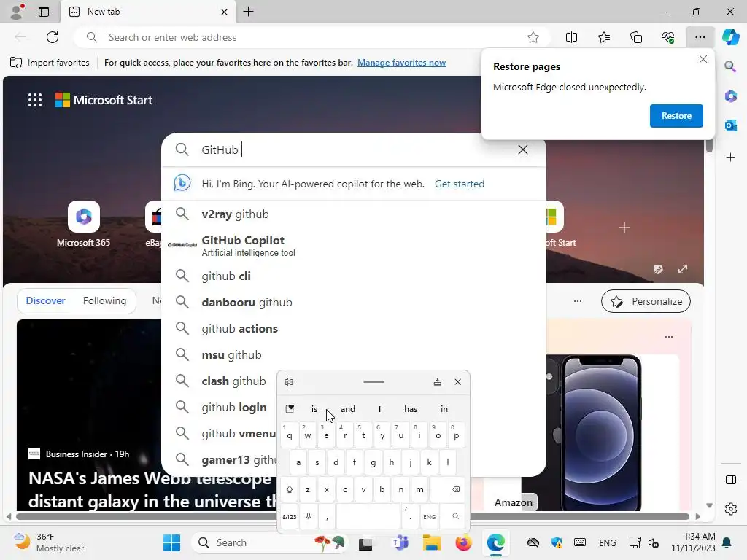Tap the microphone key on keyboard
Viewport: 747px width, 560px height.
(x=309, y=516)
